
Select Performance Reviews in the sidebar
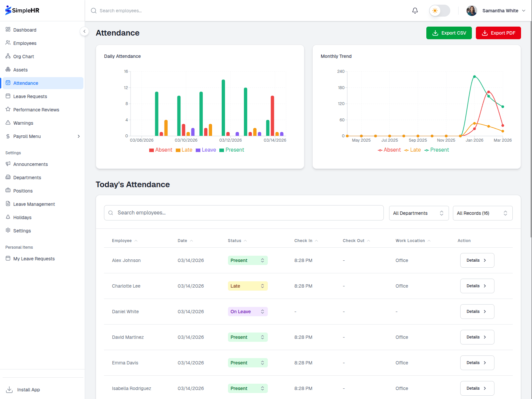point(36,109)
